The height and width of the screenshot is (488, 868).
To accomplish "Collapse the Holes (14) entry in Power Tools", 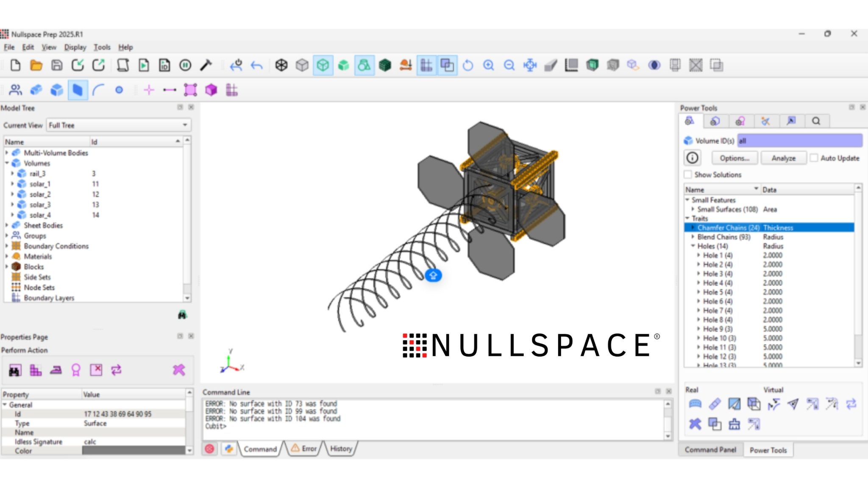I will (694, 246).
